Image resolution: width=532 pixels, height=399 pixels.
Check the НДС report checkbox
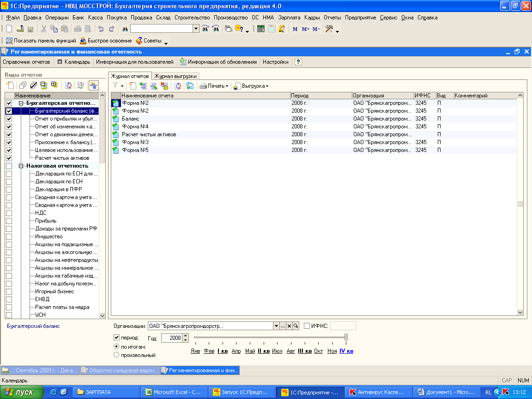pos(9,213)
